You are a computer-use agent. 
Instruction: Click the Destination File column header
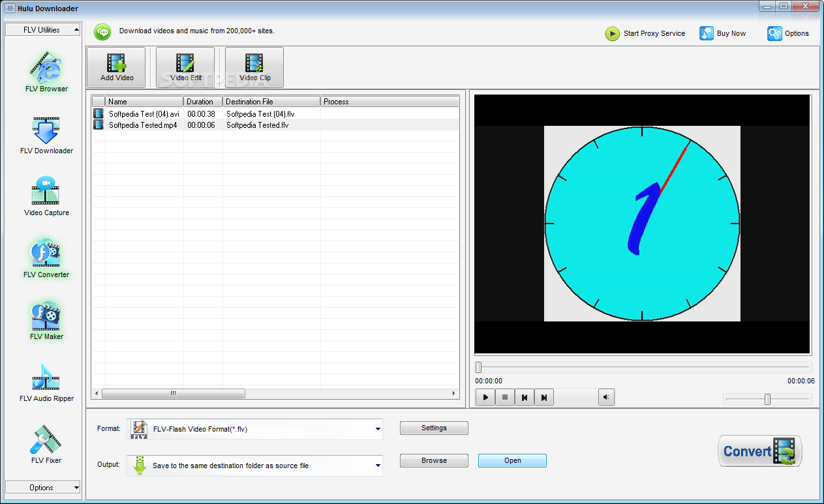point(271,101)
